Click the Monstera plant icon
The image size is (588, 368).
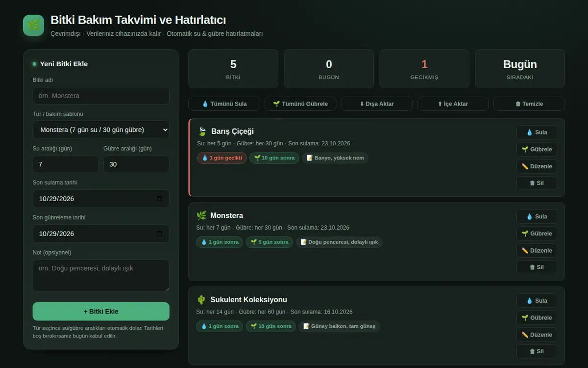(x=201, y=215)
